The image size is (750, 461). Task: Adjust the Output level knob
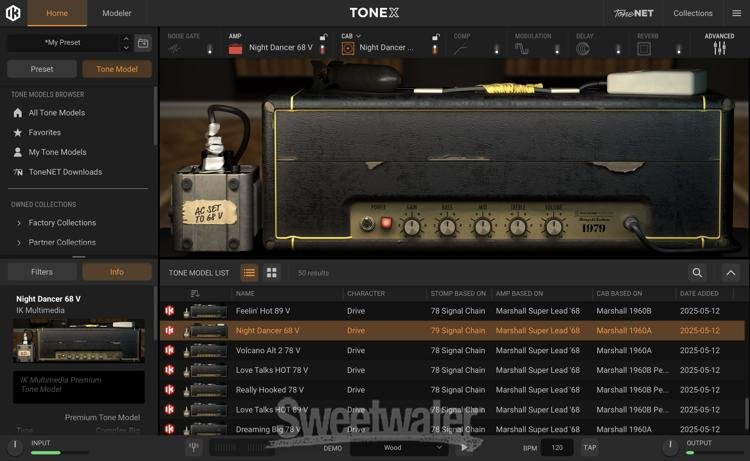[x=670, y=447]
